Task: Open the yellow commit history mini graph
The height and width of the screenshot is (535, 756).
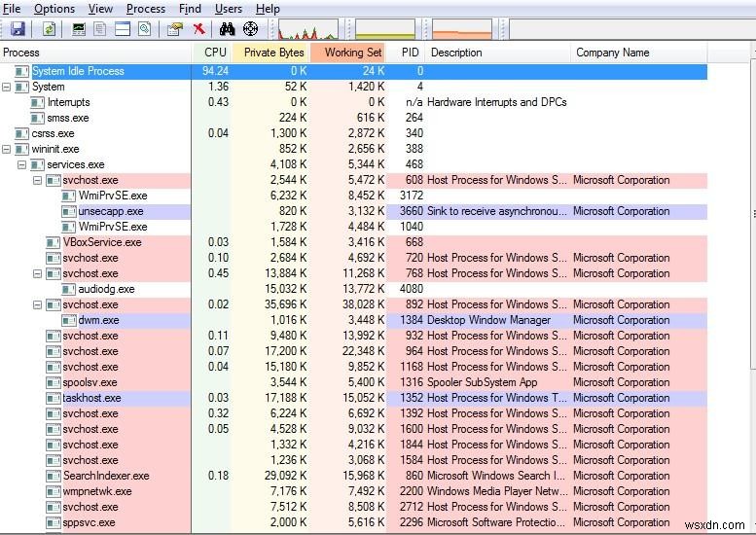Action: [x=384, y=29]
